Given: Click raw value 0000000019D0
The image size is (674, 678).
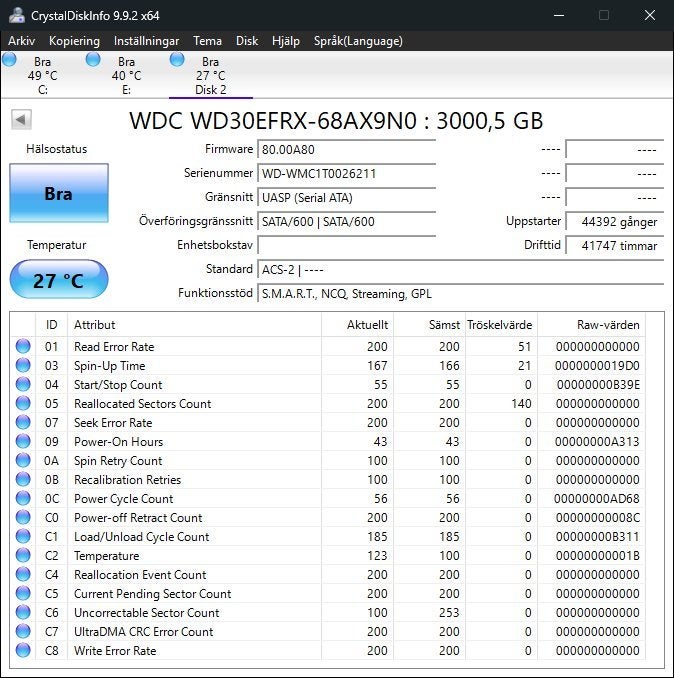Looking at the screenshot, I should click(x=597, y=365).
